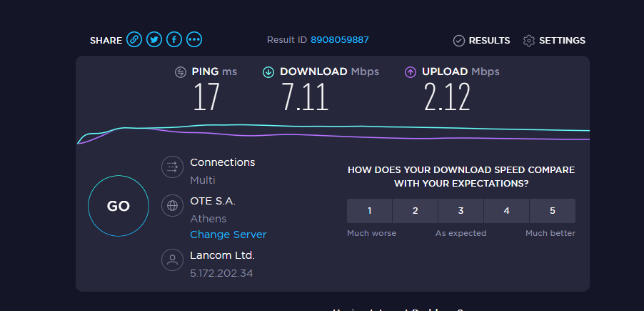Start the test with GO button
644x311 pixels.
(119, 206)
